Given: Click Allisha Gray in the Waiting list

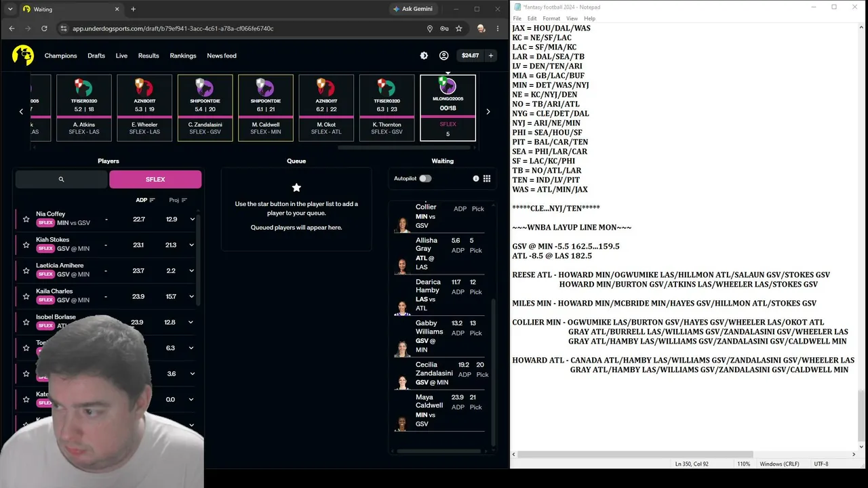Looking at the screenshot, I should click(x=439, y=254).
